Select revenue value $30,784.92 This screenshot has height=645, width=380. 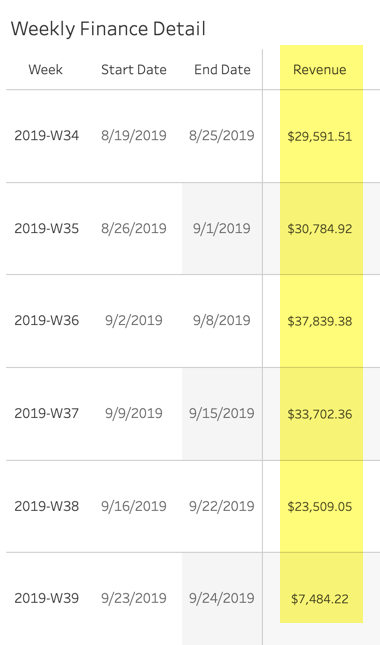[x=320, y=229]
